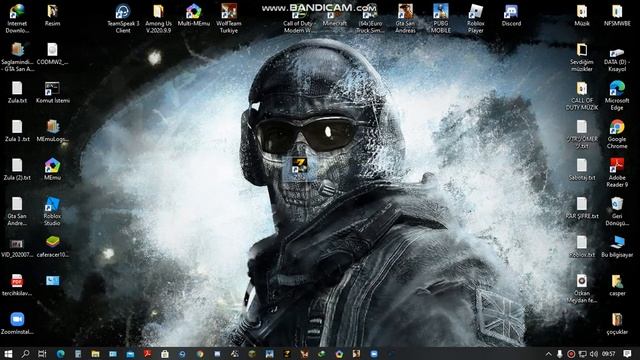This screenshot has width=640, height=360.
Task: Launch Roblox Player shortcut
Action: (476, 18)
